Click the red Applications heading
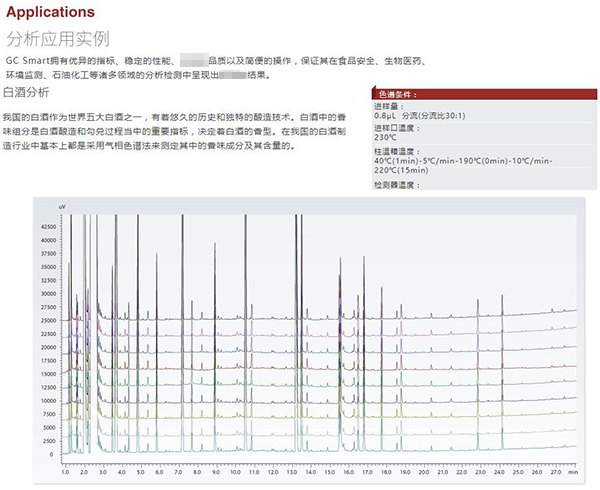600x490 pixels. [x=51, y=13]
